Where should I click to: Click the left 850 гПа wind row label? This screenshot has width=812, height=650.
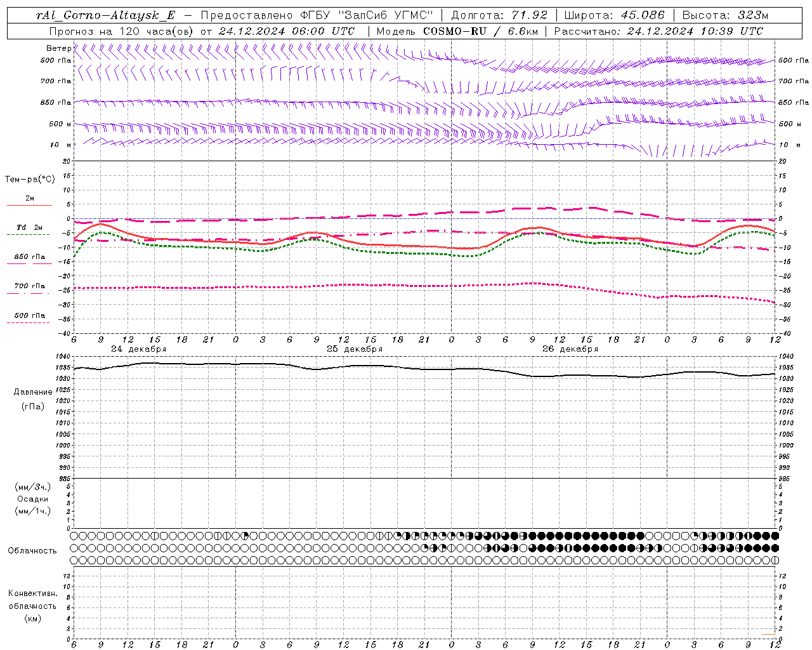[56, 102]
